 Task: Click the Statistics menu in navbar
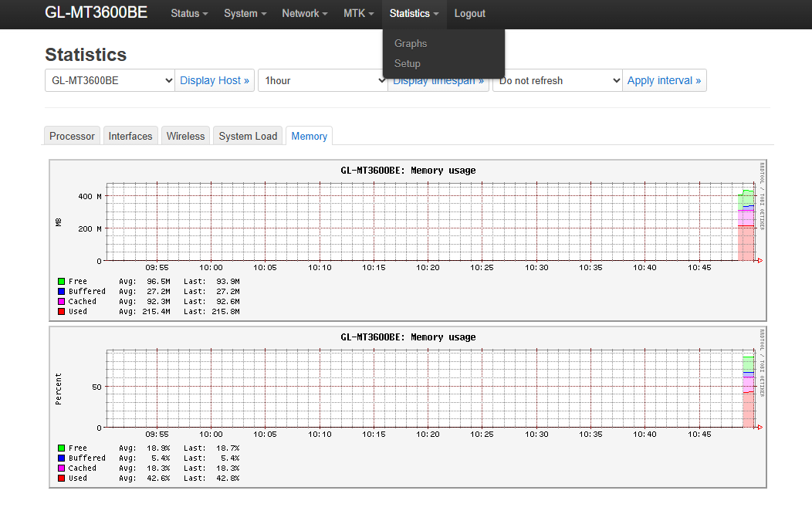pos(414,14)
